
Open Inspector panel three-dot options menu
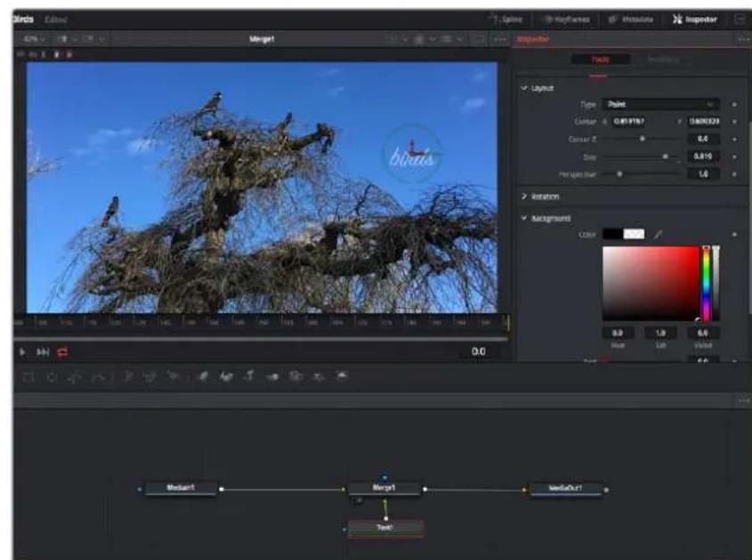743,39
